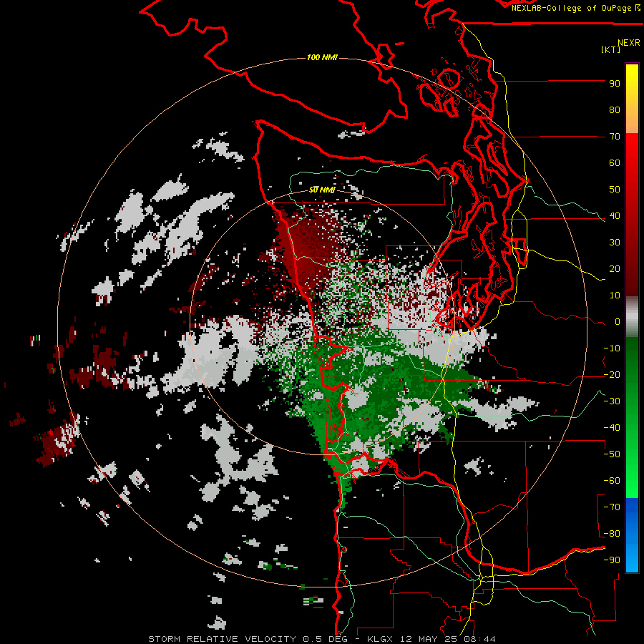This screenshot has width=644, height=644.
Task: Click the -80 value on the velocity scale
Action: (x=612, y=534)
